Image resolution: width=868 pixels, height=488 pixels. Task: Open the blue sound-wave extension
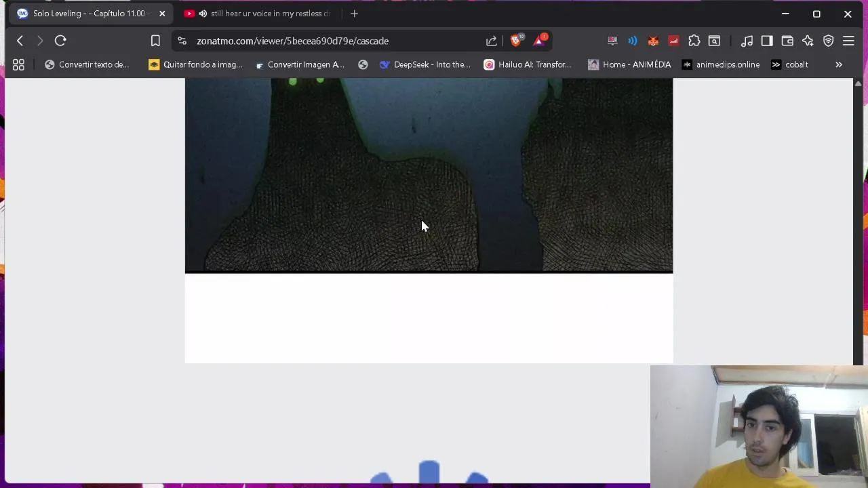[x=633, y=41]
